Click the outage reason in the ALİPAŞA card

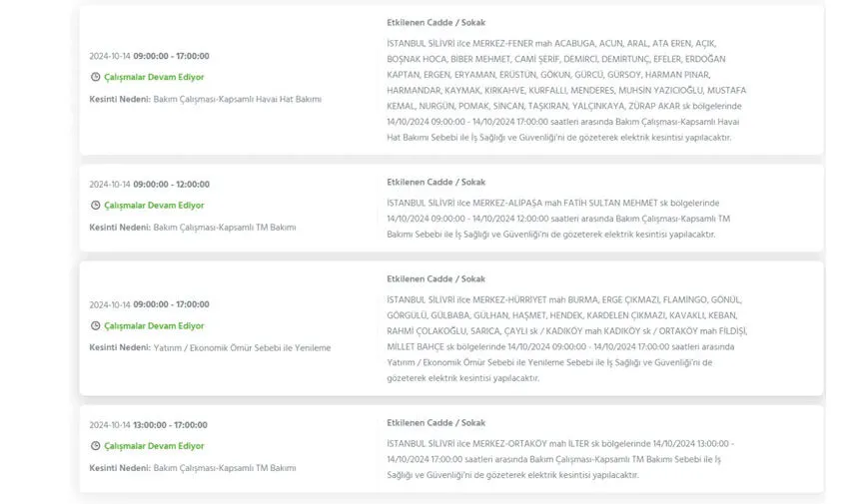(x=225, y=228)
